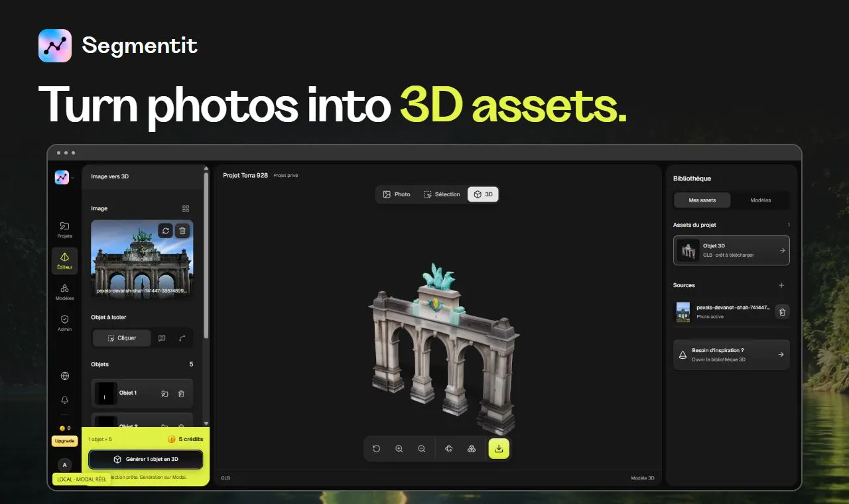Select the brush stroke isolation mode icon
Viewport: 849px width, 504px height.
(182, 338)
